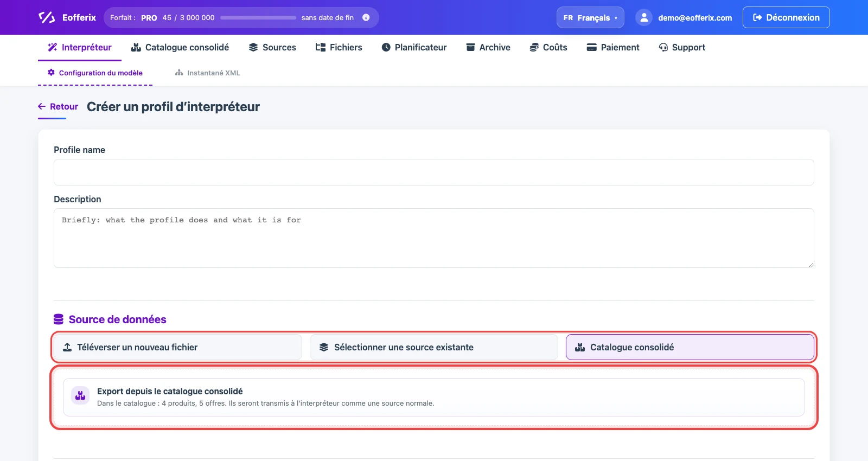Click the Export depuis le catalogue consolidé card
This screenshot has height=461, width=868.
pyautogui.click(x=434, y=397)
